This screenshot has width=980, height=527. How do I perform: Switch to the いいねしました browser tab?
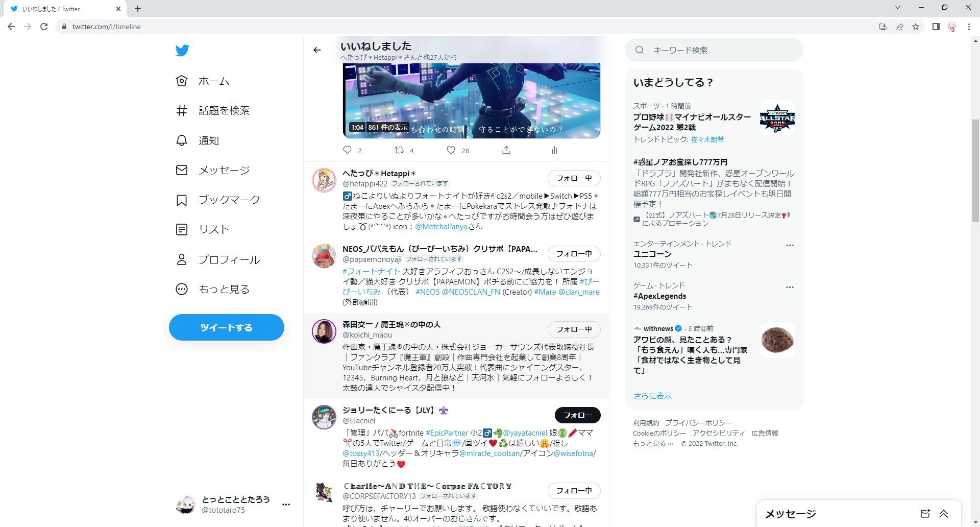coord(61,9)
